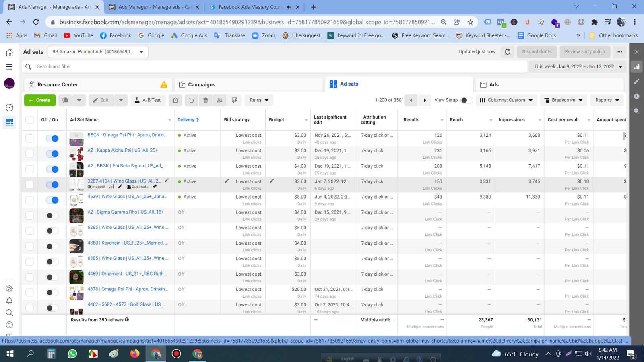Click the notifications bell in left sidebar

click(x=9, y=301)
